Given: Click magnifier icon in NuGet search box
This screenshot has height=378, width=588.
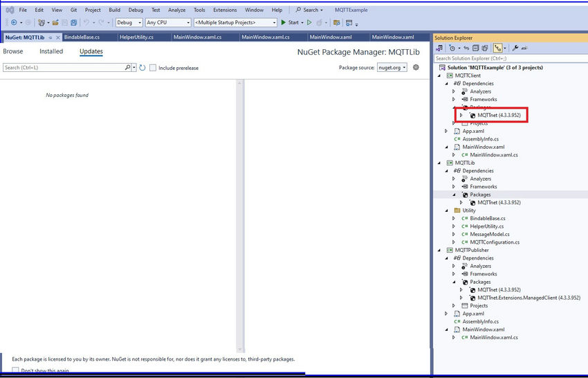Looking at the screenshot, I should 127,68.
